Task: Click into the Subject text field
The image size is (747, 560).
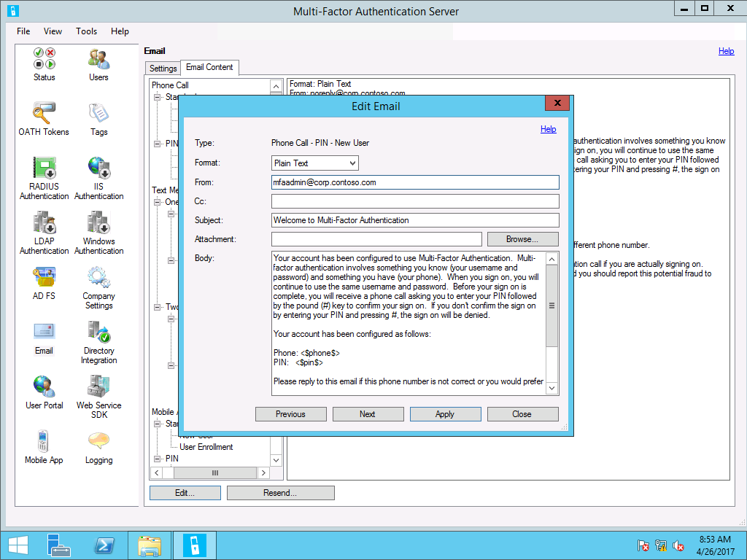Action: tap(414, 220)
